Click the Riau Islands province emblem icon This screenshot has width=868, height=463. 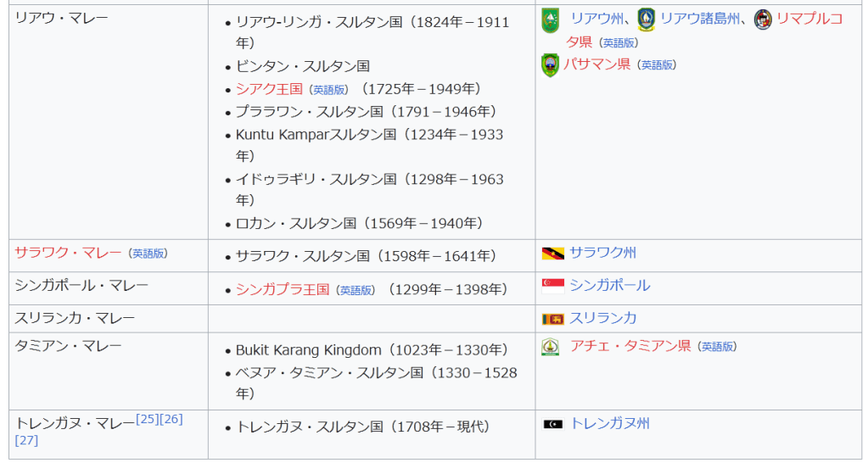pyautogui.click(x=646, y=20)
